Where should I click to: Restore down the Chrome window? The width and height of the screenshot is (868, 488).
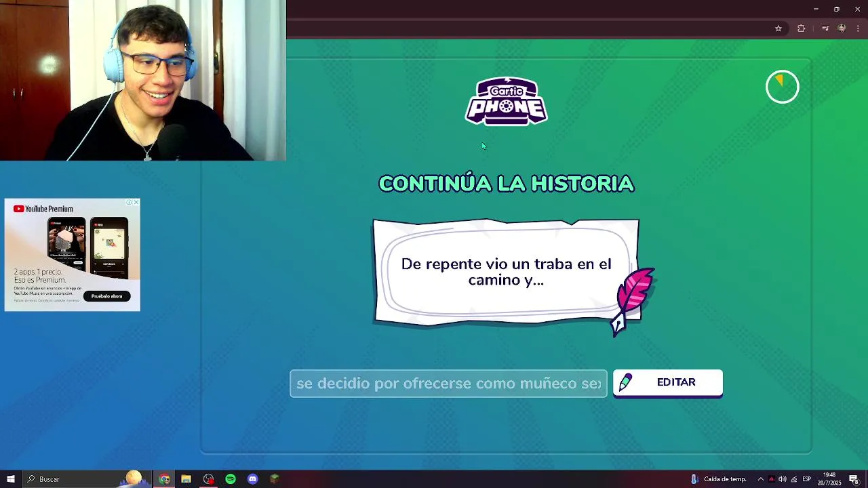(837, 9)
